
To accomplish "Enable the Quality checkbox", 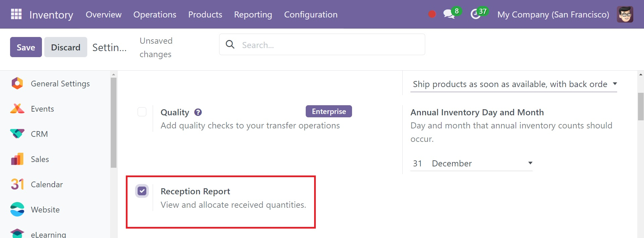I will pos(142,112).
